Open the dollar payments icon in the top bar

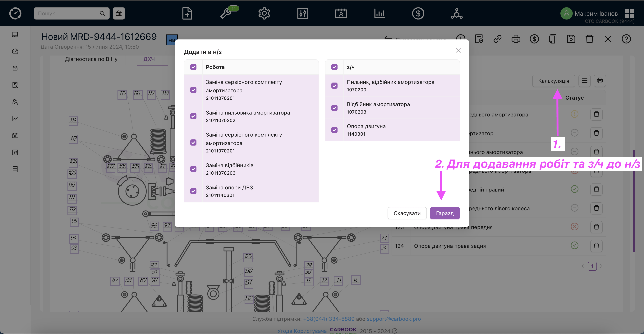click(x=418, y=13)
